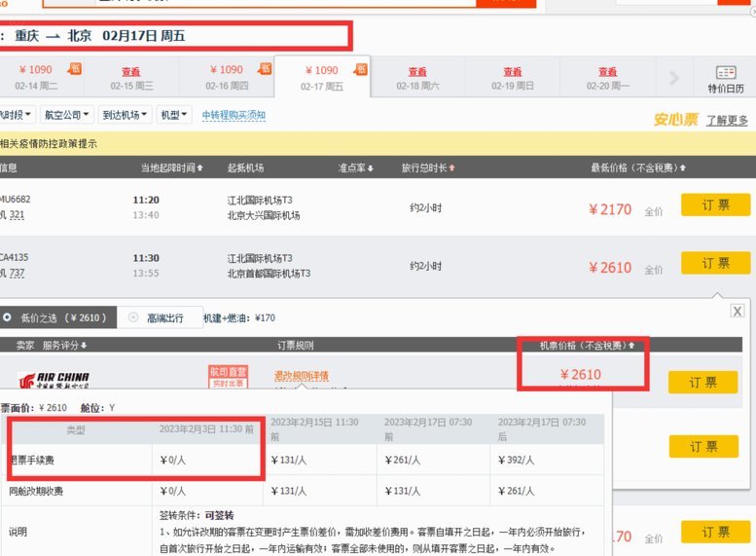Book the MU6682 flight with 订票
The width and height of the screenshot is (756, 556).
(715, 204)
